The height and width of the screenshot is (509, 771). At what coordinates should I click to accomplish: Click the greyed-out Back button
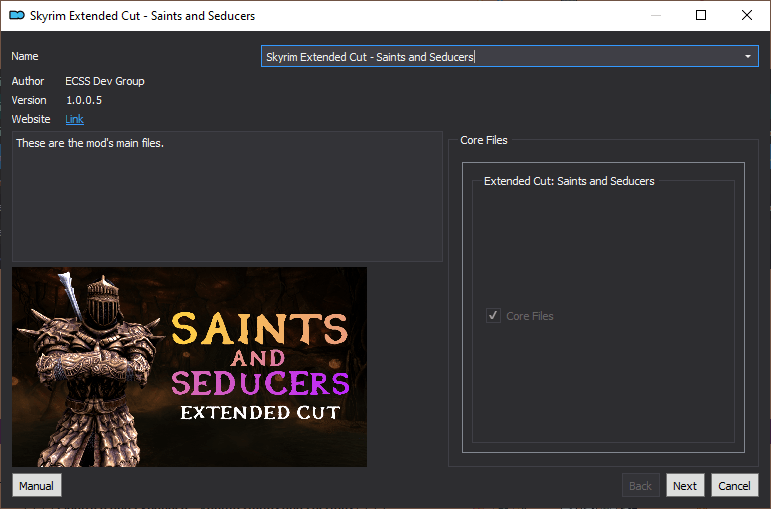[640, 486]
